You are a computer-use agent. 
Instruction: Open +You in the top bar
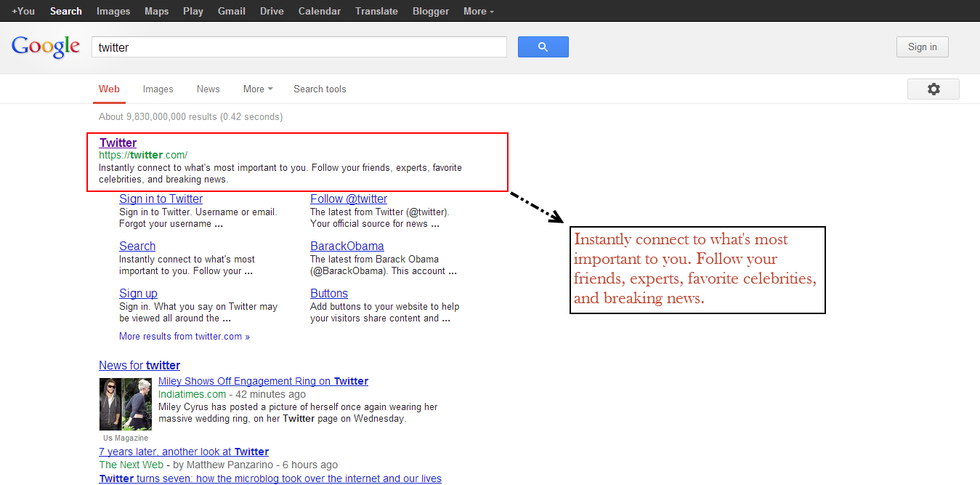pos(23,11)
